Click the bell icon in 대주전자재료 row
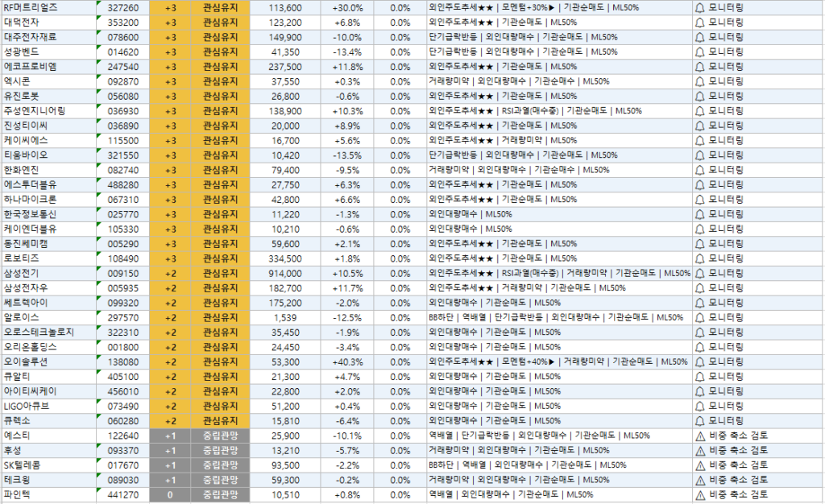This screenshot has height=504, width=825. (700, 37)
